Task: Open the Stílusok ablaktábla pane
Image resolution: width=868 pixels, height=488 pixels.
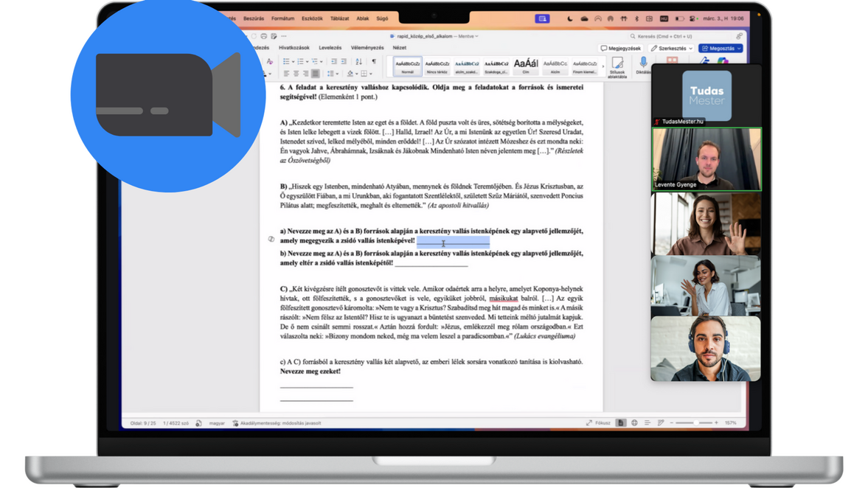Action: pos(617,66)
